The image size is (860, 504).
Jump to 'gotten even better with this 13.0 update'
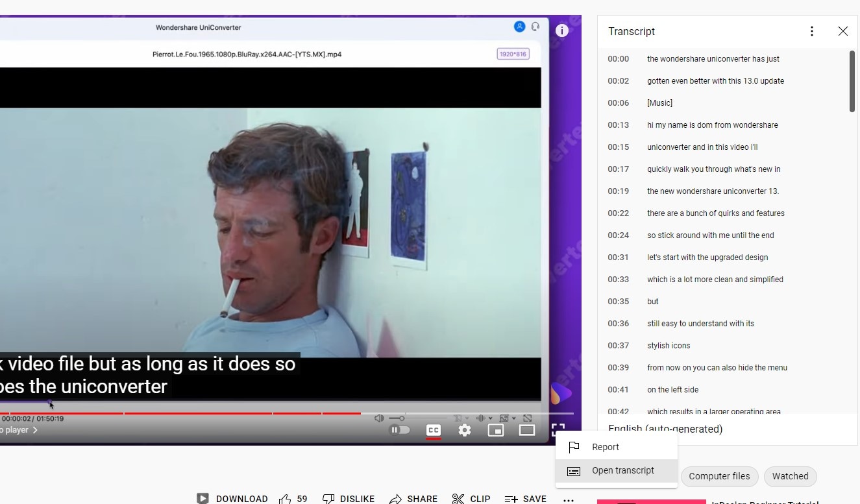723,81
